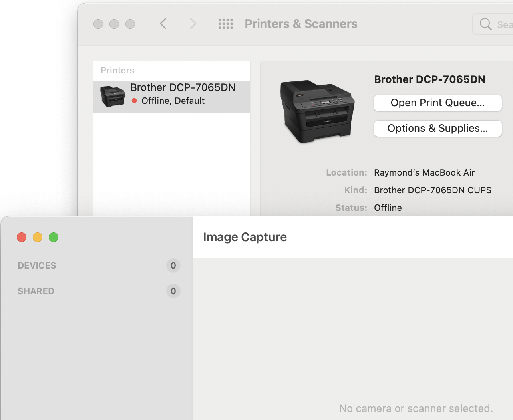Open Options & Supplies dialog
The image size is (513, 420).
click(x=437, y=129)
